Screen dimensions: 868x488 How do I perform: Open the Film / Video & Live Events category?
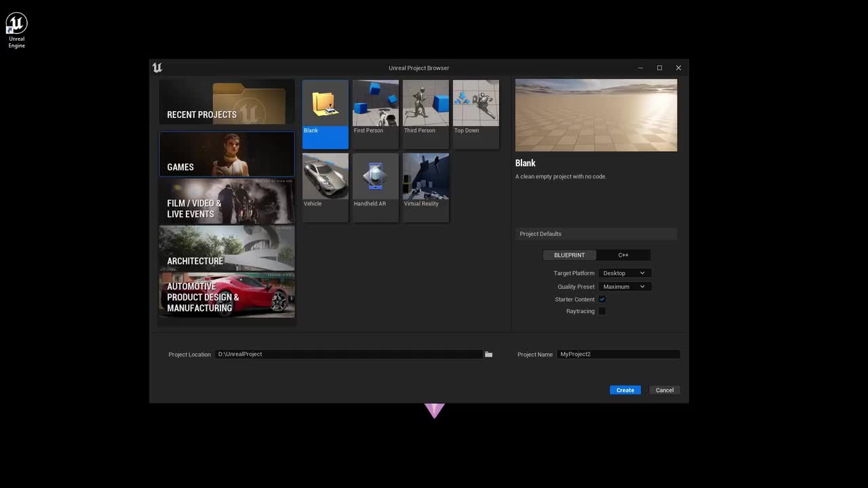coord(226,201)
